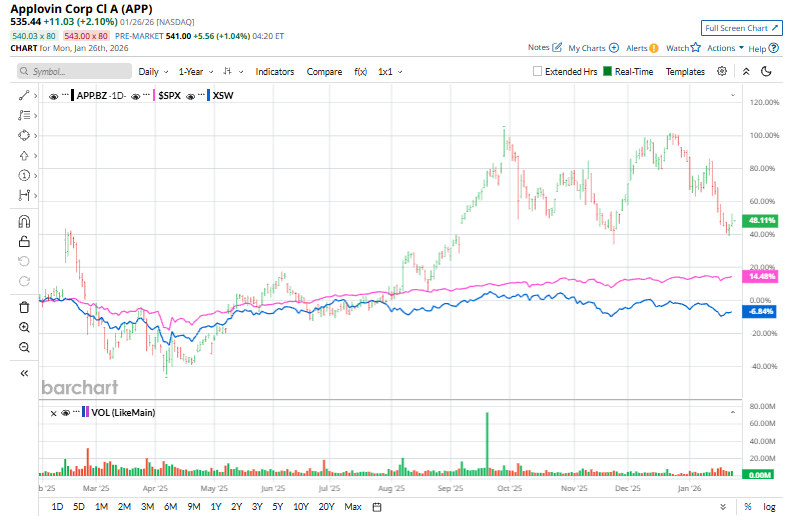Open the f(x) expressions tool

point(360,72)
